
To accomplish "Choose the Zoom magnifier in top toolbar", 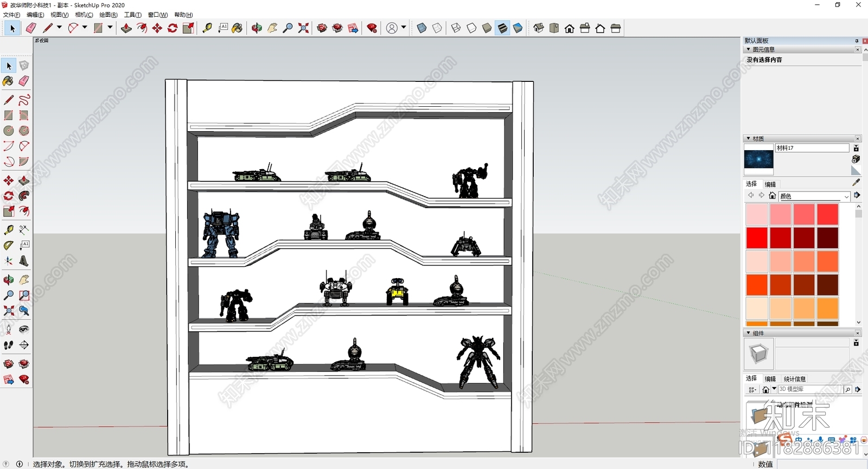I will [288, 28].
